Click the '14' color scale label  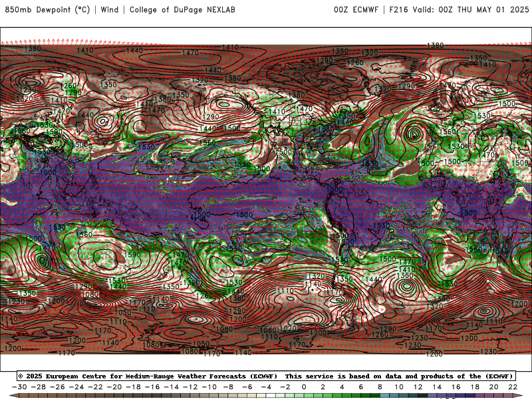pyautogui.click(x=437, y=387)
